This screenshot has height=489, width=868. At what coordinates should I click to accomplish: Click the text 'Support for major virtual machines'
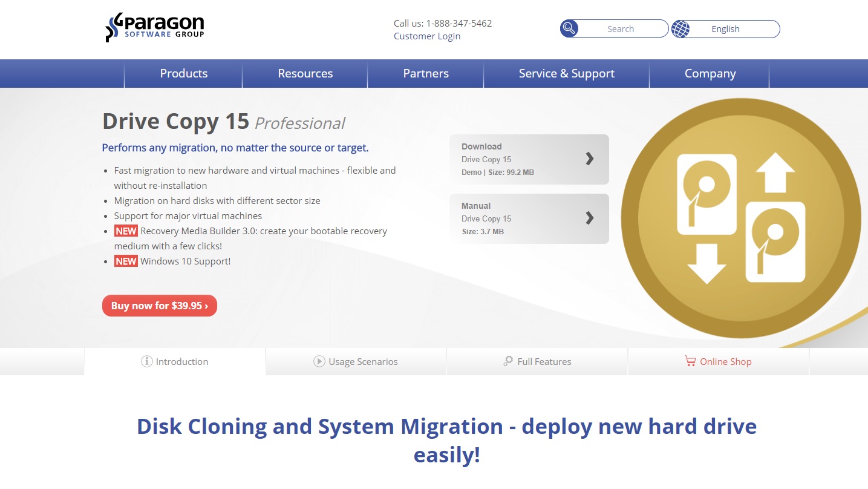coord(188,215)
